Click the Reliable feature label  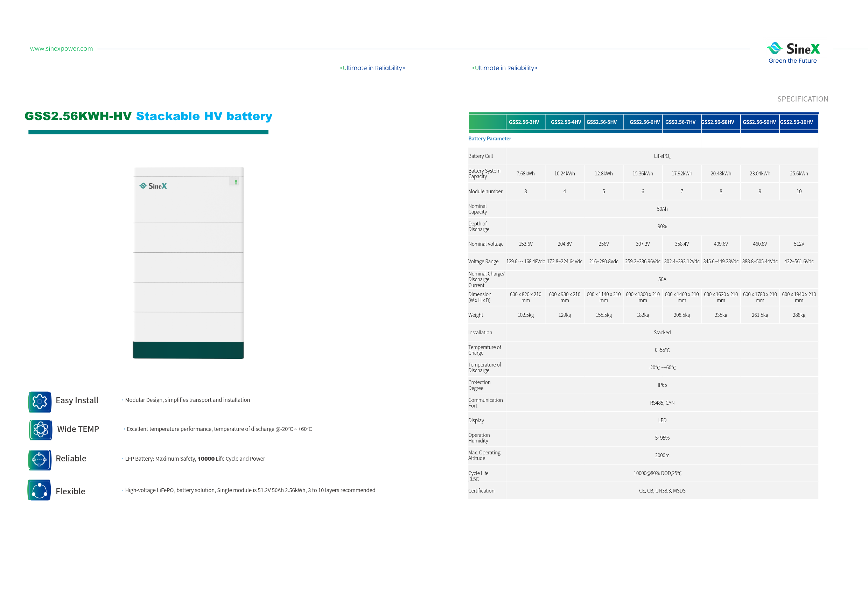(x=71, y=459)
